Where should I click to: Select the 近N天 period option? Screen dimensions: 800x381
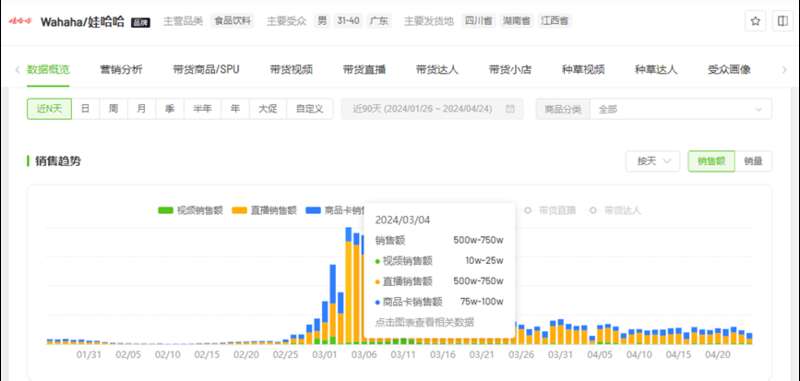(49, 109)
